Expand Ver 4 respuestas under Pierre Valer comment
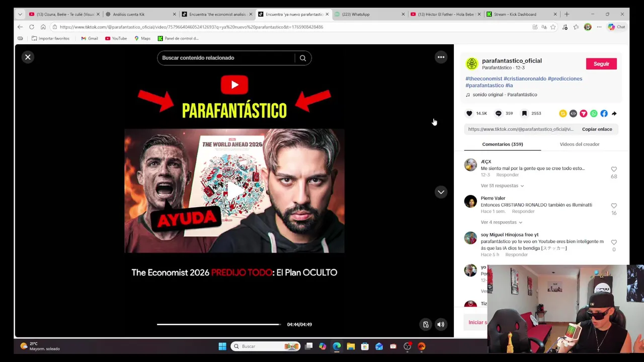Screen dimensions: 644x362 [501, 222]
